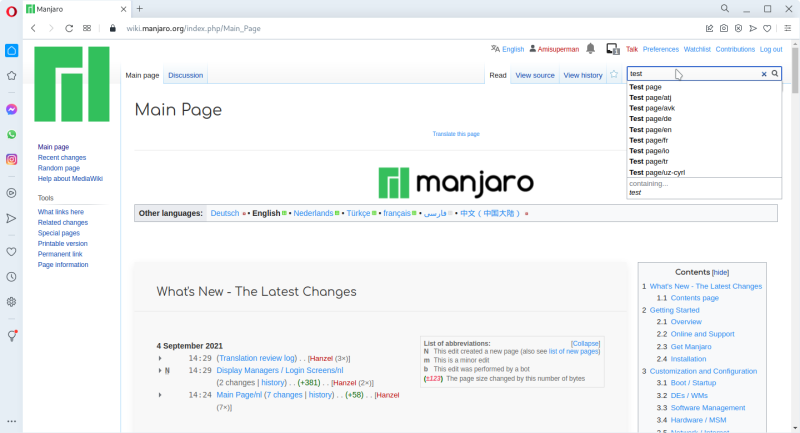Image resolution: width=800 pixels, height=433 pixels.
Task: Click the wiki notifications bell icon
Action: point(590,48)
